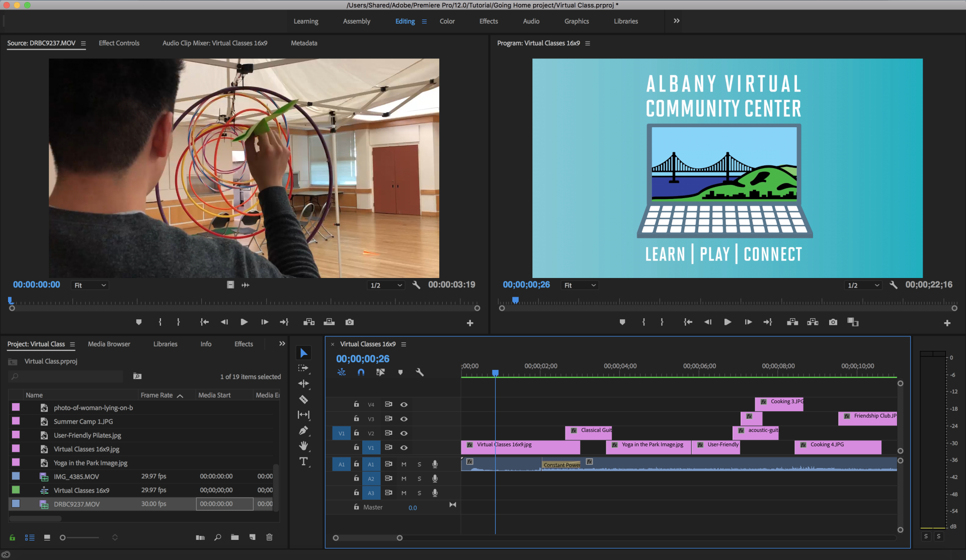The image size is (966, 560).
Task: Select the Razor tool
Action: [303, 399]
